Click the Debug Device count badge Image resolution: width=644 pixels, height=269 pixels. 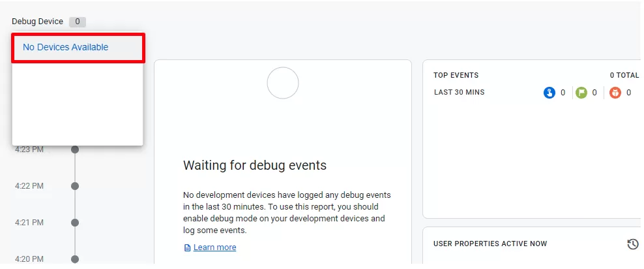pos(77,22)
